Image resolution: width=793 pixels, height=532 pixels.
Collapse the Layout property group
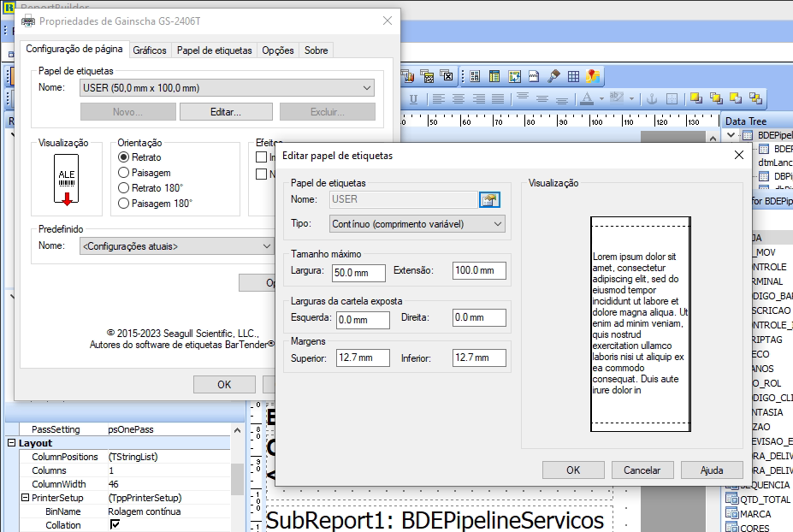pos(12,443)
